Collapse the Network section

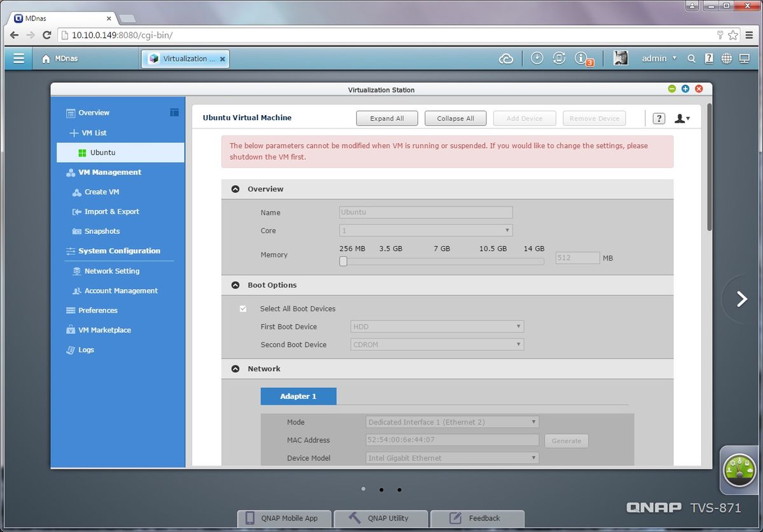pyautogui.click(x=236, y=369)
